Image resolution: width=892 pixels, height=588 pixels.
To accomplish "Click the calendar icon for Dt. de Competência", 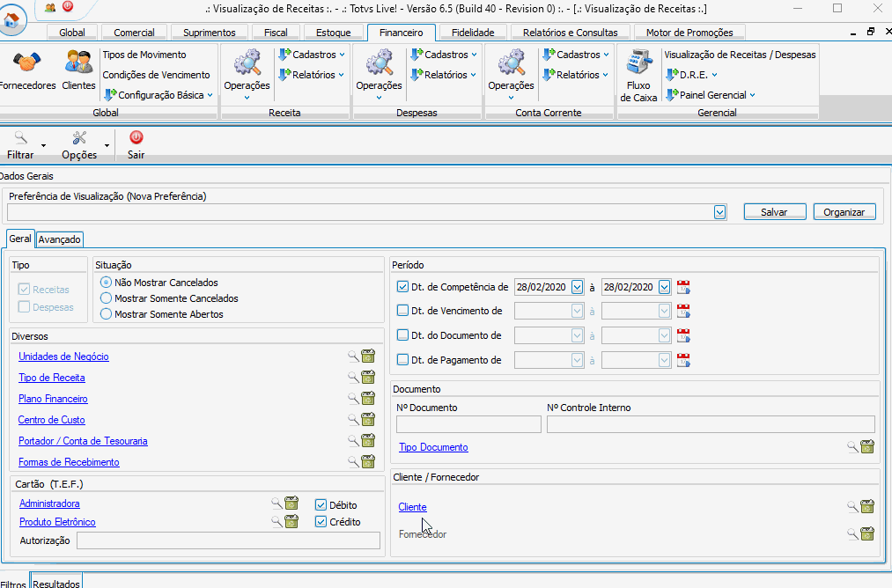I will 683,287.
